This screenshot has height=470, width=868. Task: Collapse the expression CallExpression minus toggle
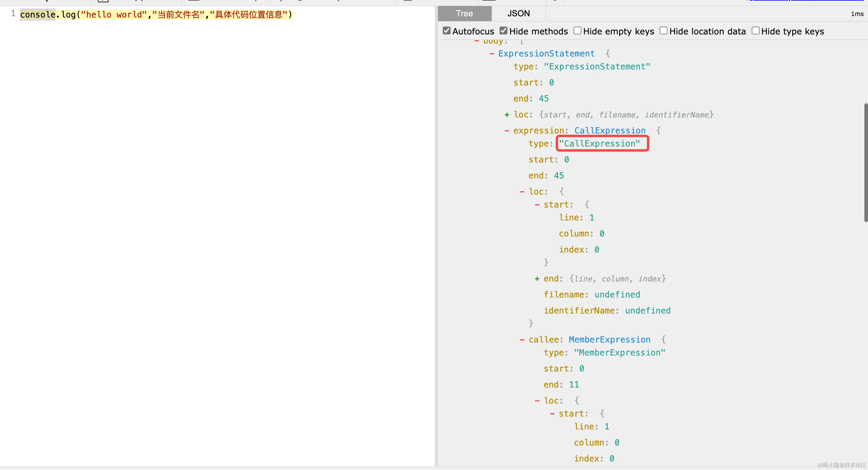point(507,131)
